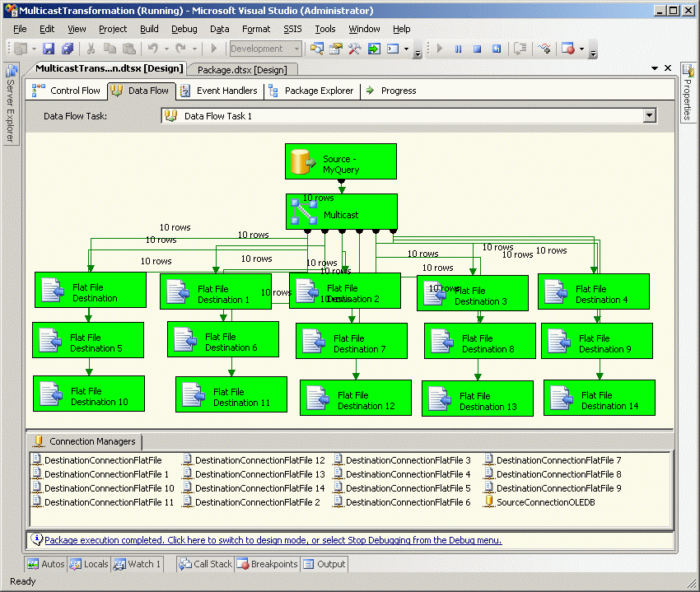Select DestinationConnectionFlatFile 12 in Connection Managers
This screenshot has height=592, width=700.
(259, 460)
